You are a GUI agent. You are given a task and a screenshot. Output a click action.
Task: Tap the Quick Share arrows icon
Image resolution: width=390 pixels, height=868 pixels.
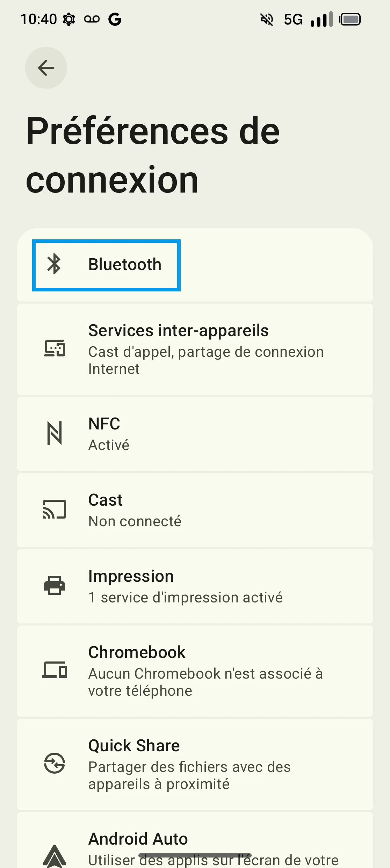click(x=55, y=763)
